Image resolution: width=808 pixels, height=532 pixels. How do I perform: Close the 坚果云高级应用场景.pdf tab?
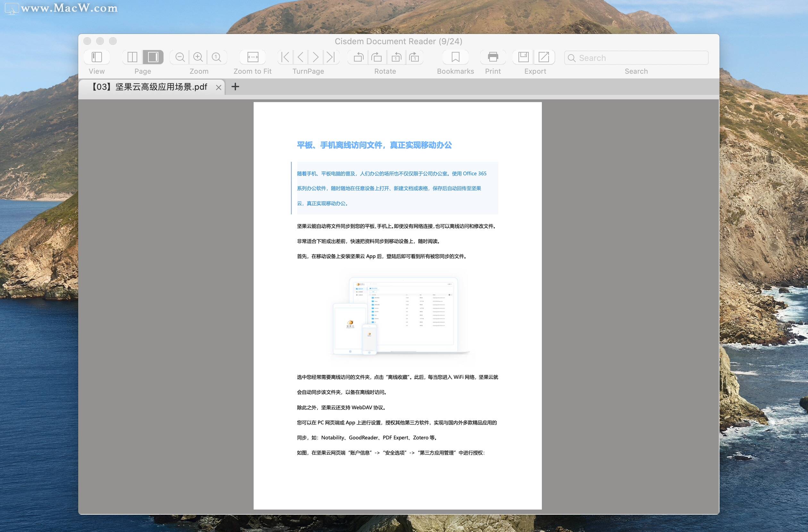[219, 87]
